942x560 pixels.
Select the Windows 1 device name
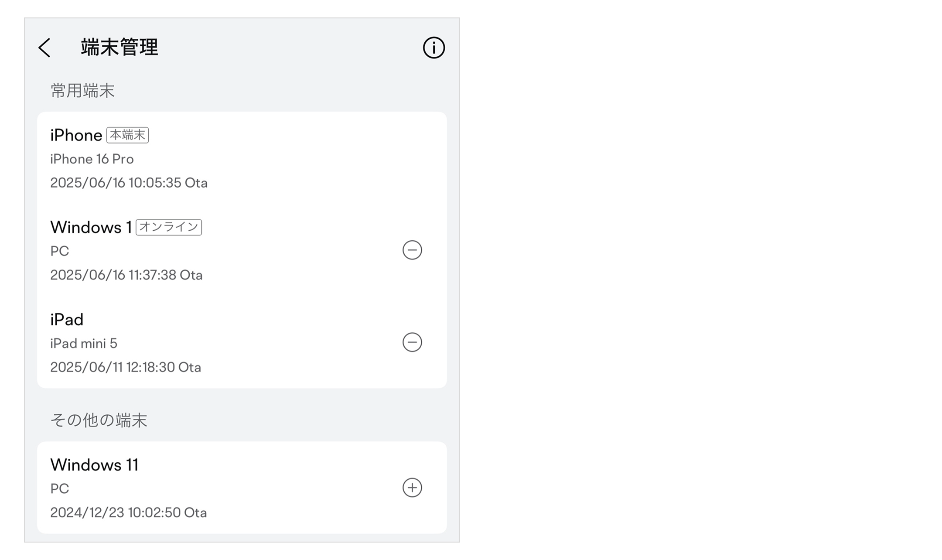click(91, 227)
